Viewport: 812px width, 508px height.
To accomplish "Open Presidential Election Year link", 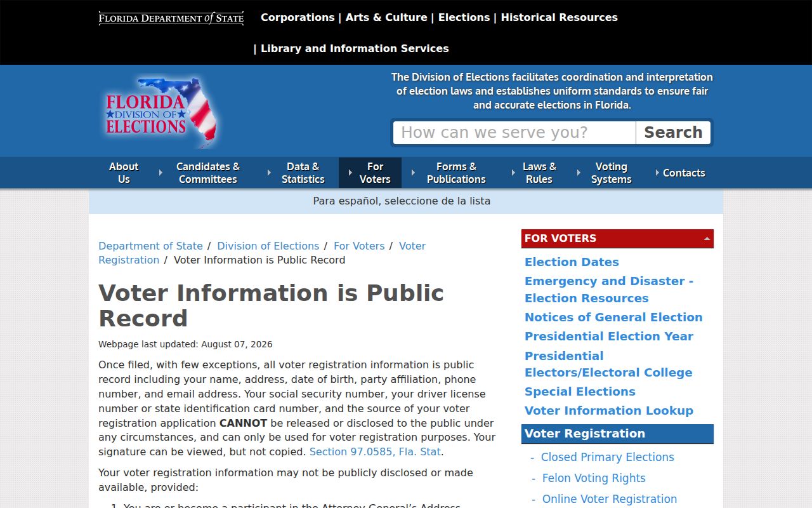I will pos(609,336).
